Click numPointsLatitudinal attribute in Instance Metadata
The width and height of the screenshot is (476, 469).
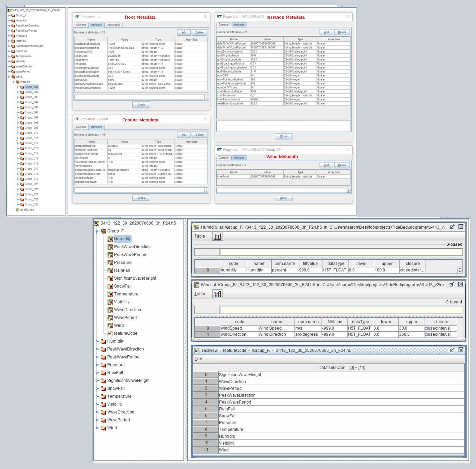pos(283,79)
